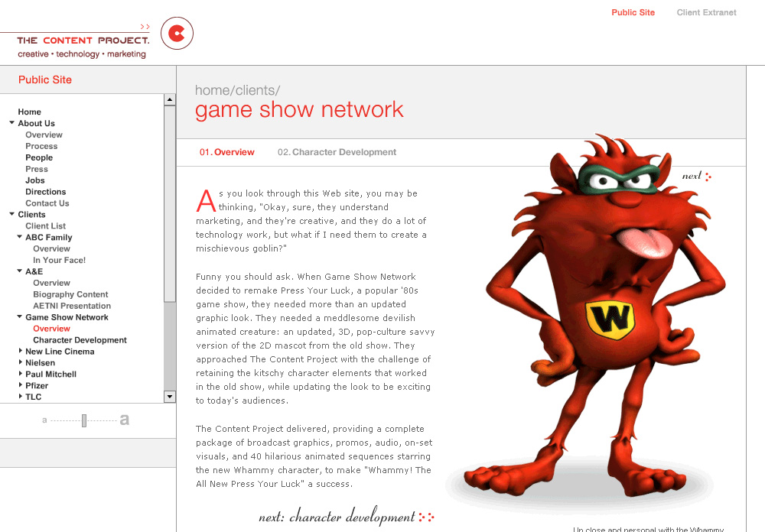The height and width of the screenshot is (532, 765).
Task: Open In Your Face! under ABC Family
Action: coord(59,260)
